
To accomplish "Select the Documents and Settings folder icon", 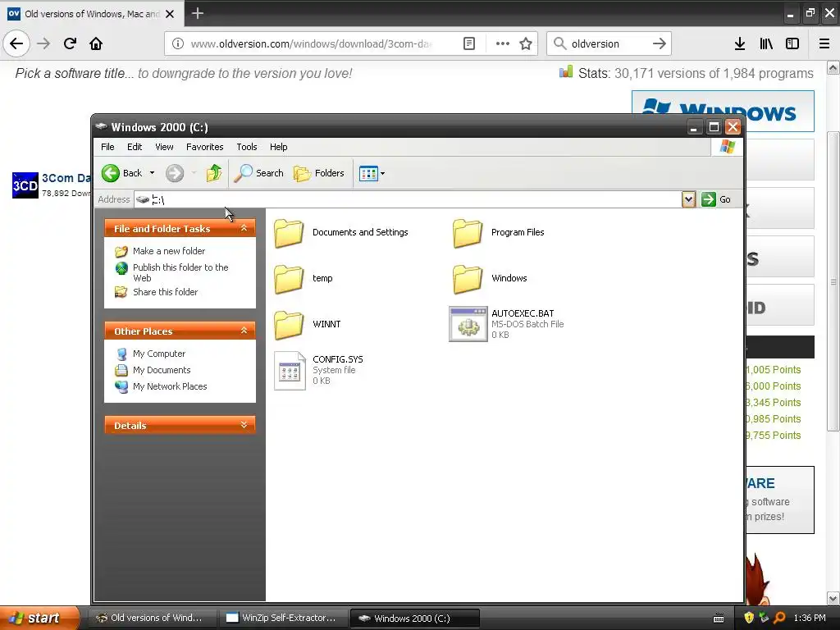I will (x=290, y=232).
